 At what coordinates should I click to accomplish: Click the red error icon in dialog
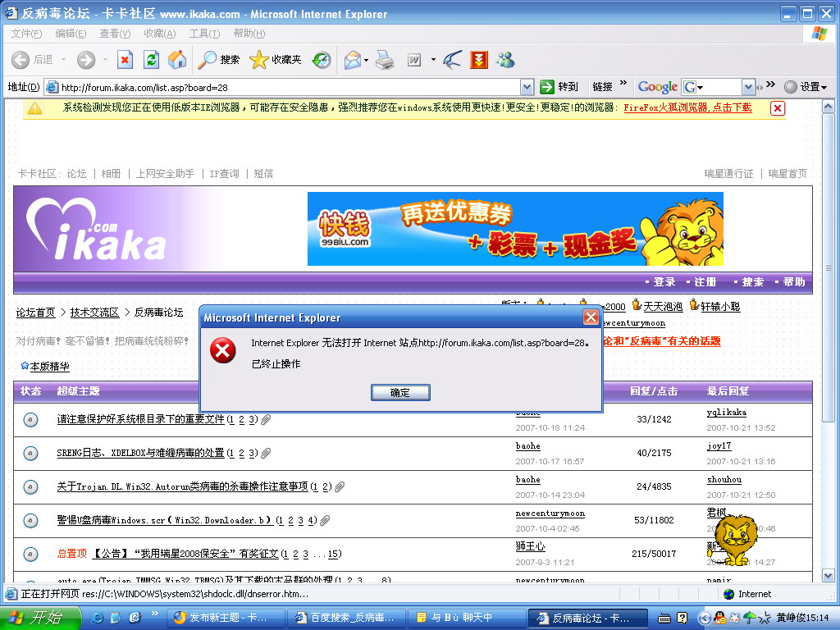pos(223,351)
